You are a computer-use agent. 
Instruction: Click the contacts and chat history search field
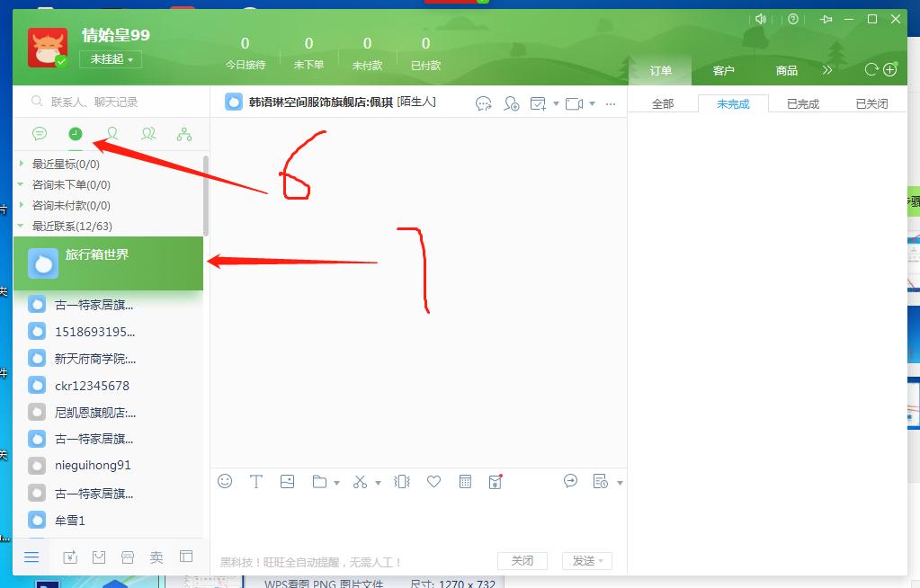pyautogui.click(x=112, y=102)
